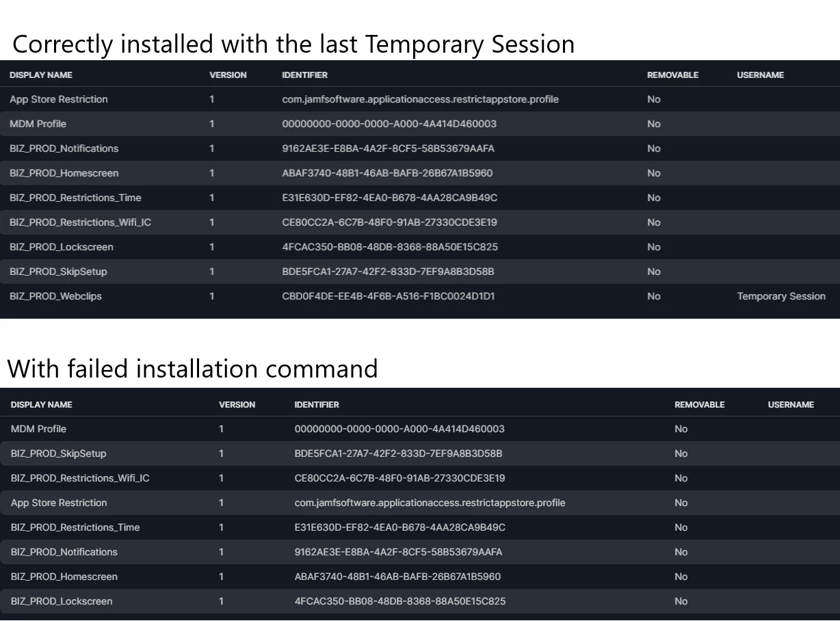840x621 pixels.
Task: Select BIZ_PROD_Restrictions_Wifi_IC in bottom table
Action: 80,478
